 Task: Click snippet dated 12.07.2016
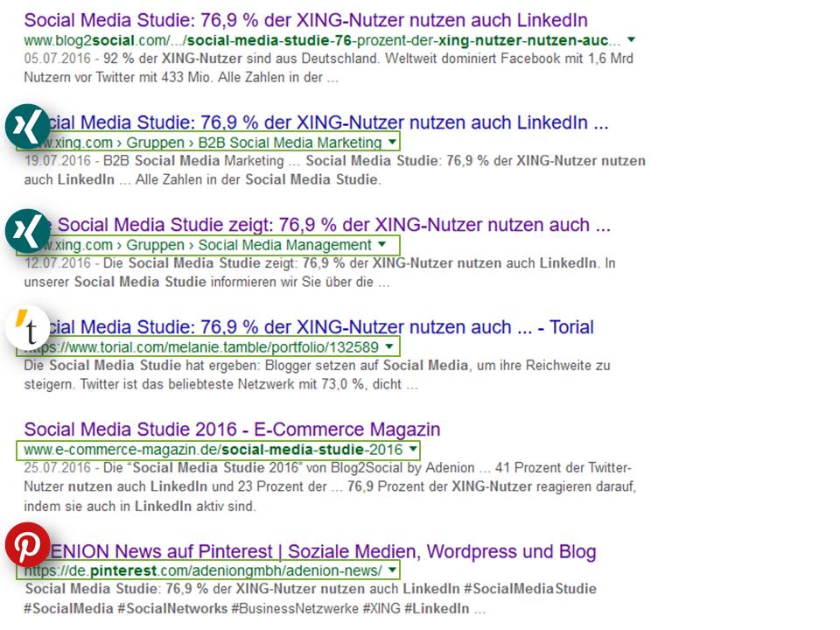coord(320,273)
